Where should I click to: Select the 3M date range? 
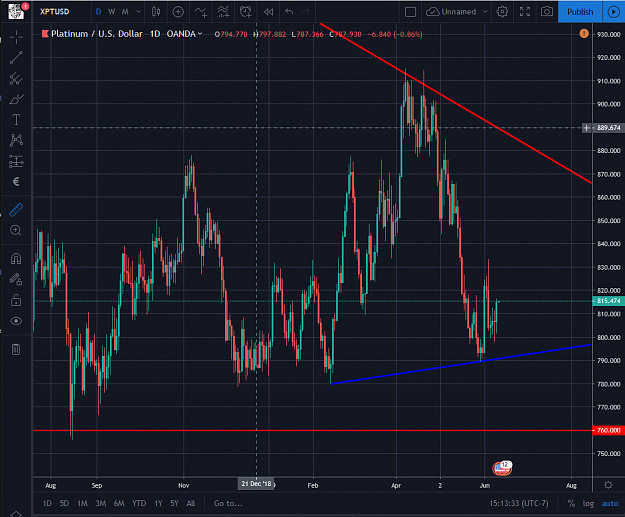(101, 503)
